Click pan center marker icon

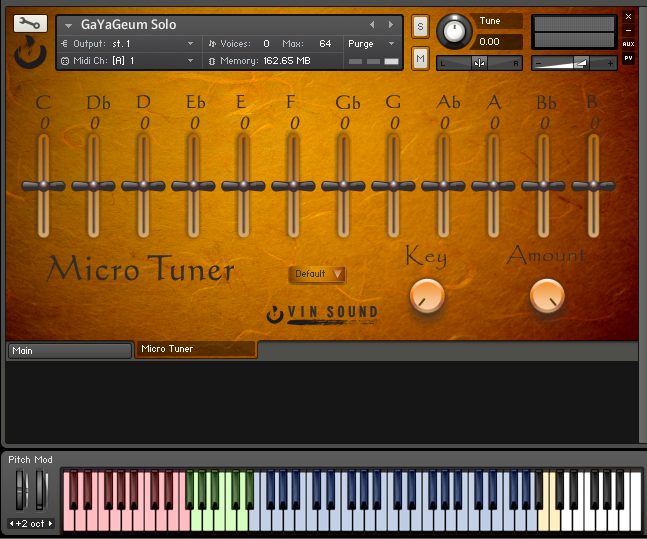(x=479, y=63)
